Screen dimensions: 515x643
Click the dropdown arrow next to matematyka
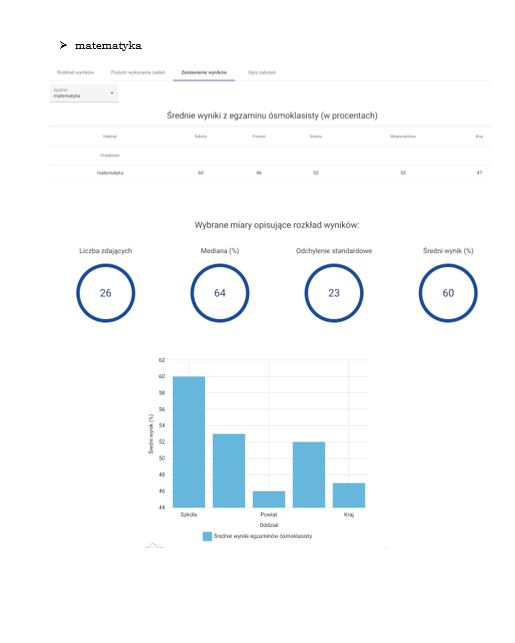(112, 93)
